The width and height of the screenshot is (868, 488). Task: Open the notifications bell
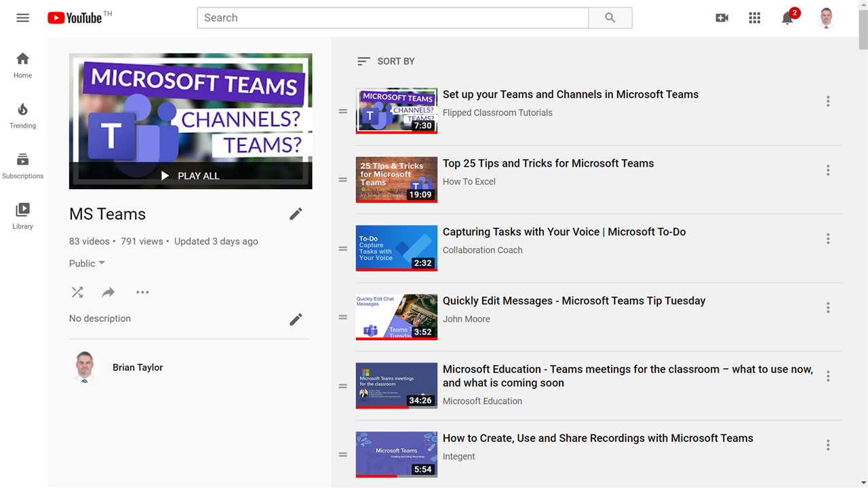[788, 18]
